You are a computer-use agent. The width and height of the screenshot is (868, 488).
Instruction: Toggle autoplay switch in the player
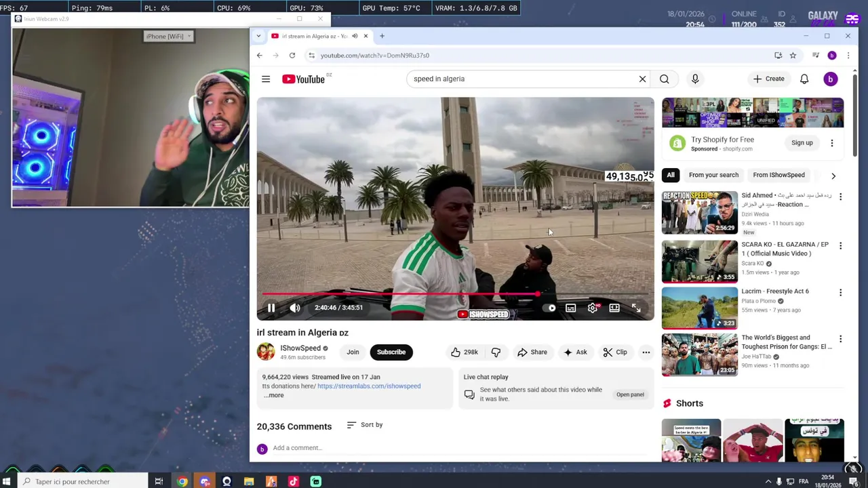pos(551,308)
